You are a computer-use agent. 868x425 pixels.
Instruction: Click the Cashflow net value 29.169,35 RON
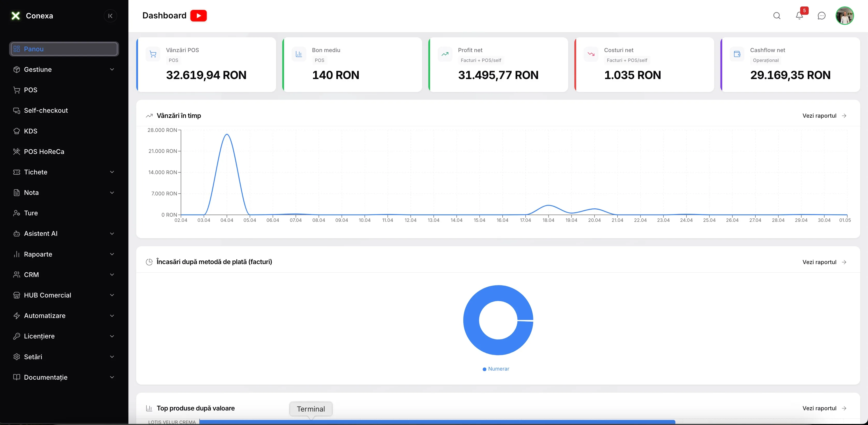[x=791, y=75]
